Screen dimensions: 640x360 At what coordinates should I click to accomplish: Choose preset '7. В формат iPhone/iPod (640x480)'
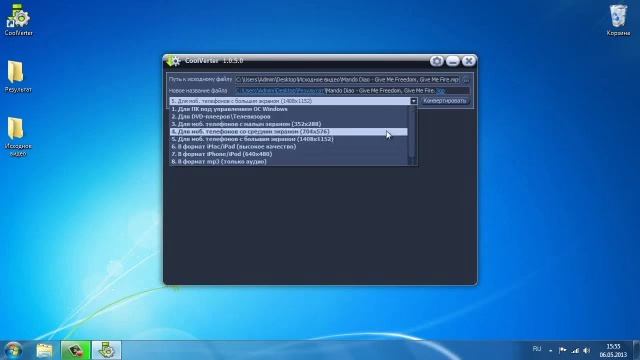click(289, 154)
